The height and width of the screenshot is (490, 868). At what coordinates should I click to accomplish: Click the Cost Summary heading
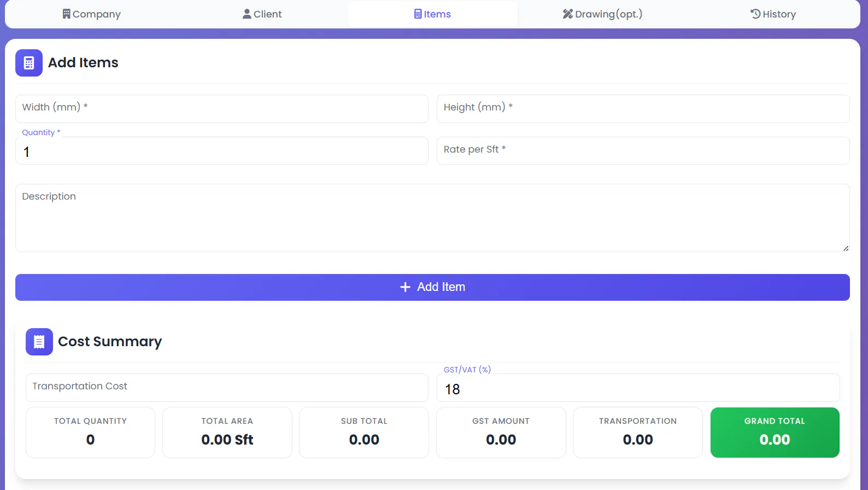pos(110,342)
